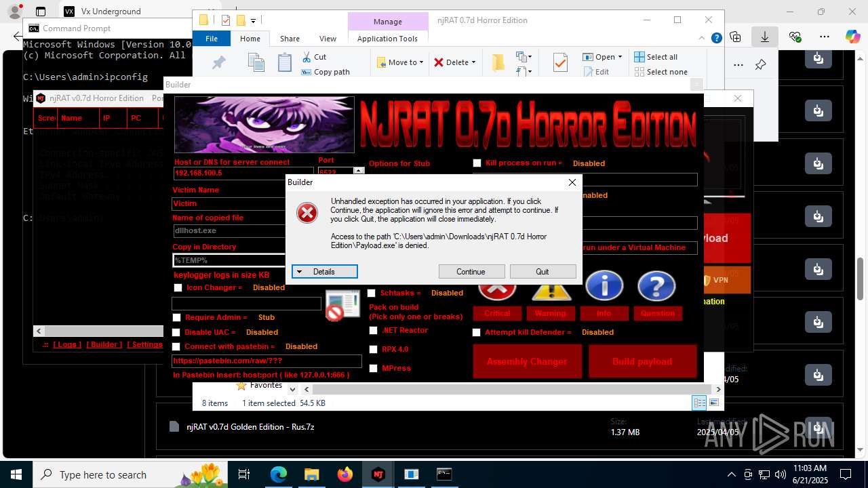Screen dimensions: 868x488
Task: Click the Explorer Help question icon
Action: (716, 39)
